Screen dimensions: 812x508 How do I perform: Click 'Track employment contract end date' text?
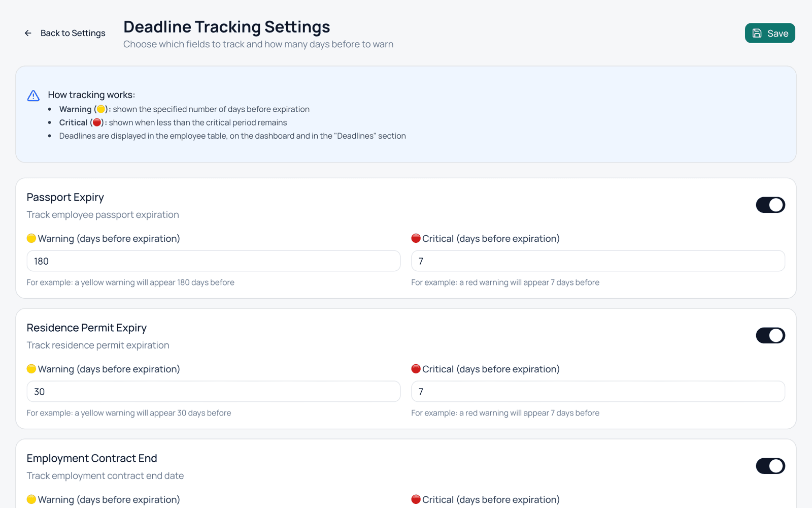[x=106, y=476]
